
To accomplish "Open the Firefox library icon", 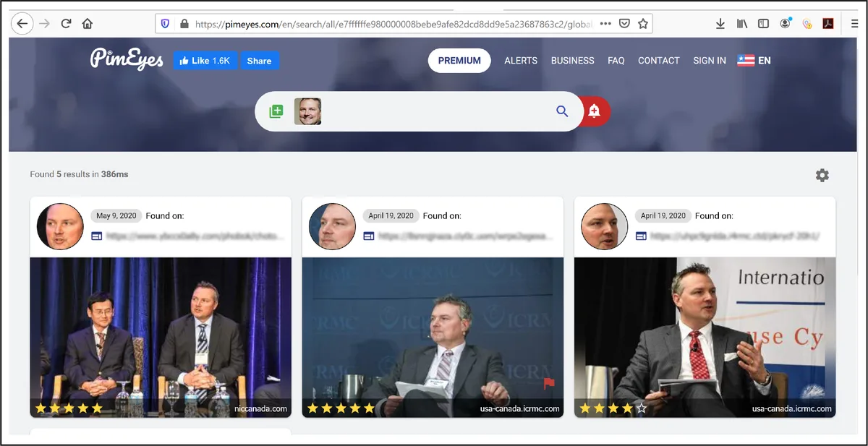I will tap(742, 24).
